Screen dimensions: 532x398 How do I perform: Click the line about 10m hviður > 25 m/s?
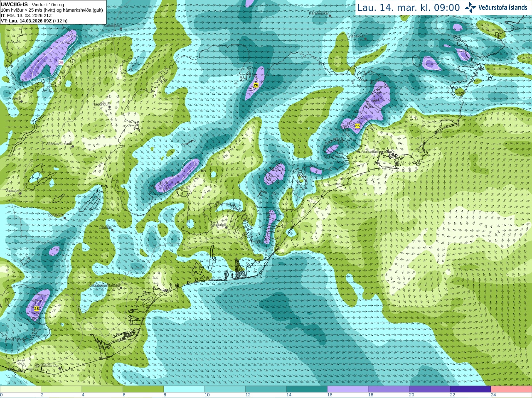(x=52, y=10)
